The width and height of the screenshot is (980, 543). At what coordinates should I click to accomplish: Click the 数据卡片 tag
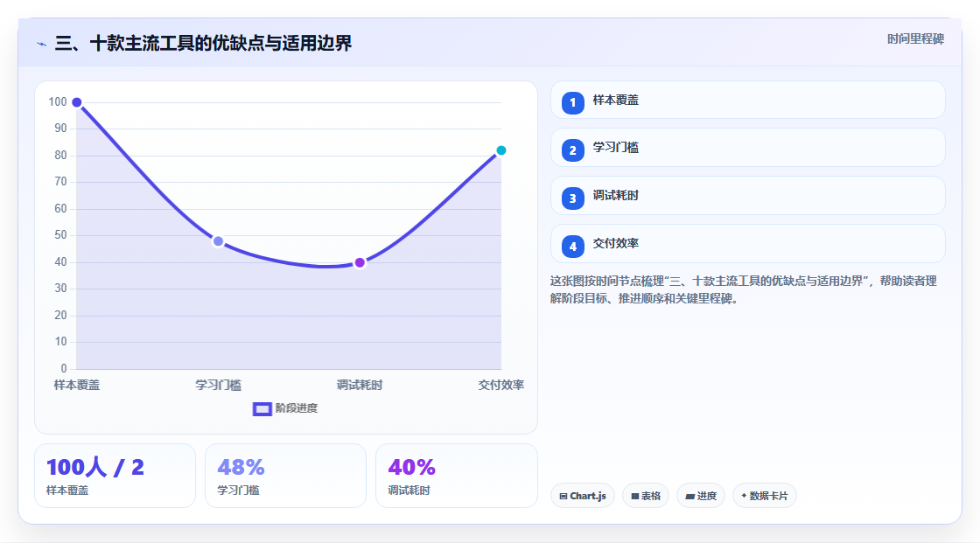(765, 496)
